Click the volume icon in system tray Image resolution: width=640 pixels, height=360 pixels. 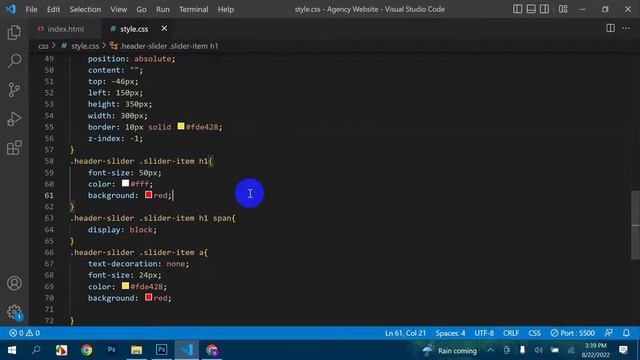coord(538,350)
